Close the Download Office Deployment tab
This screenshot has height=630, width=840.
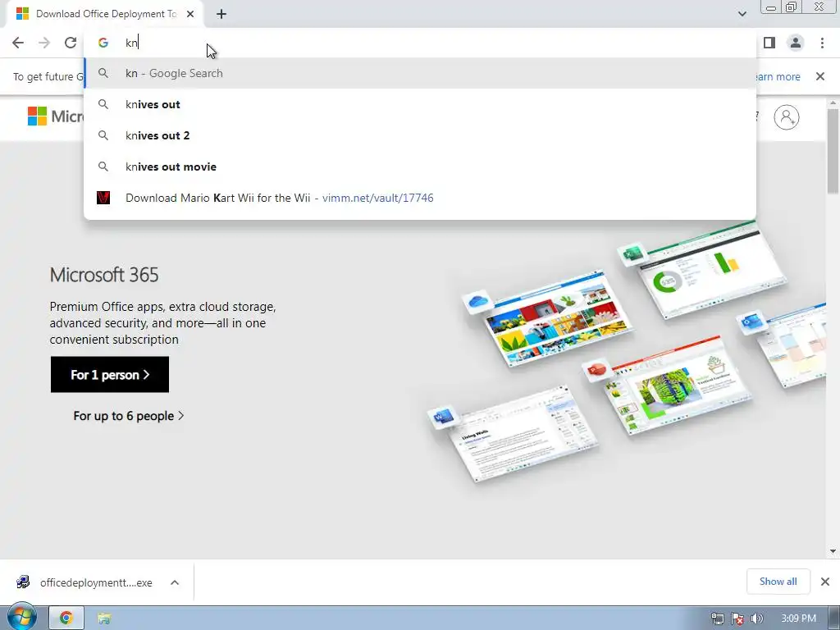190,14
